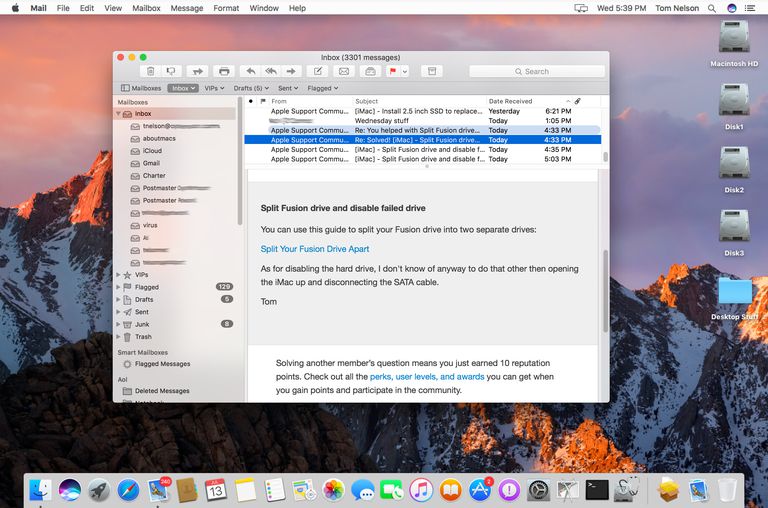Expand the Flagged mailbox in sidebar
Screen dimensions: 768x508
[119, 287]
